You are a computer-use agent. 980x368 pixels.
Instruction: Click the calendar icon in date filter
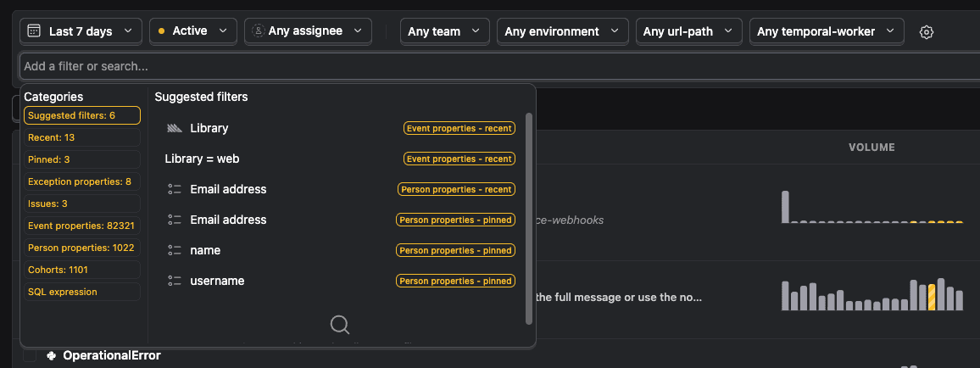[x=35, y=31]
